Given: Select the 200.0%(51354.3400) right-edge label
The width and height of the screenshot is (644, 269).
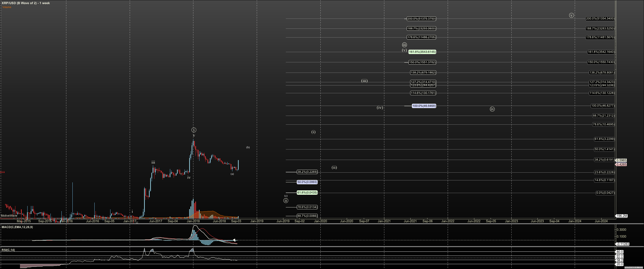Looking at the screenshot, I should click(x=600, y=19).
